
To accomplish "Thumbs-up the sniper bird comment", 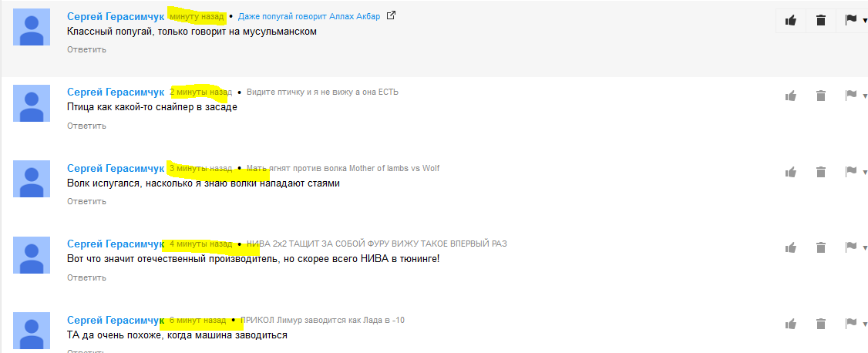I will tap(790, 96).
